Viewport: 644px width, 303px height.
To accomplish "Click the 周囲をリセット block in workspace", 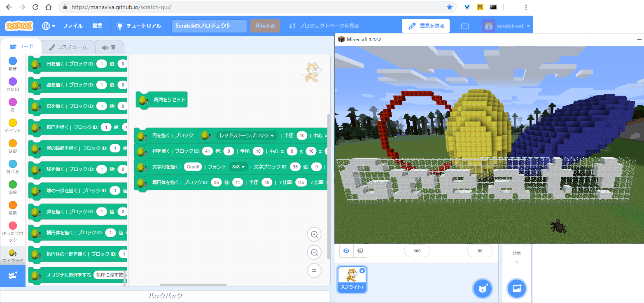I will click(x=161, y=100).
